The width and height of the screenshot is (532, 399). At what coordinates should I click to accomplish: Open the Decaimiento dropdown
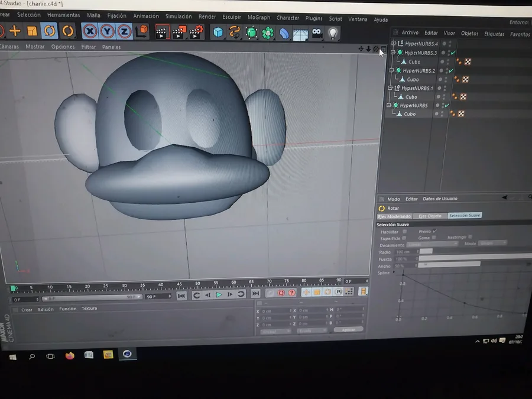433,244
